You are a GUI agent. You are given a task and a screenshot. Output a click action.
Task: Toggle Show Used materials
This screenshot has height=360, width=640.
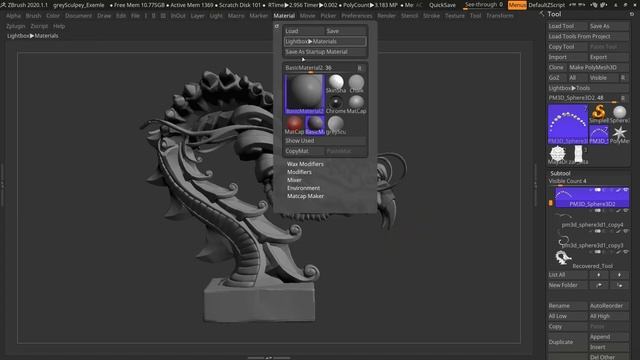point(325,140)
